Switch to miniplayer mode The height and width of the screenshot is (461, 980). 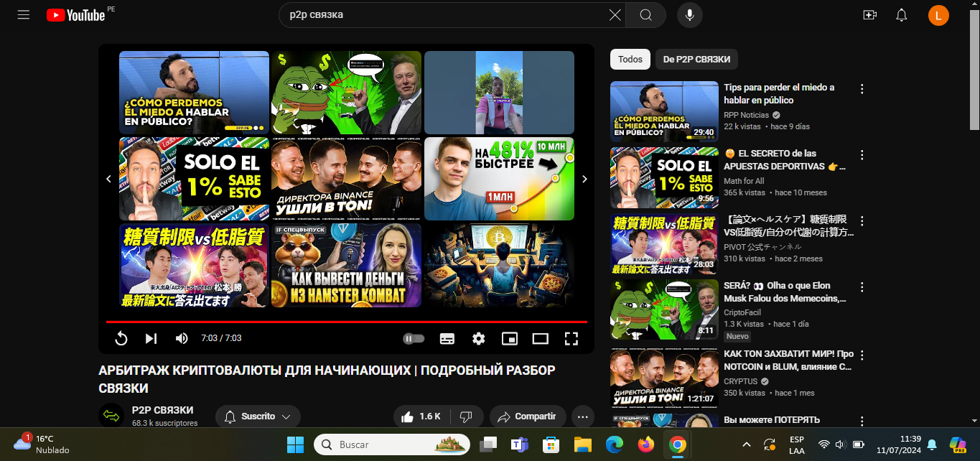click(510, 338)
